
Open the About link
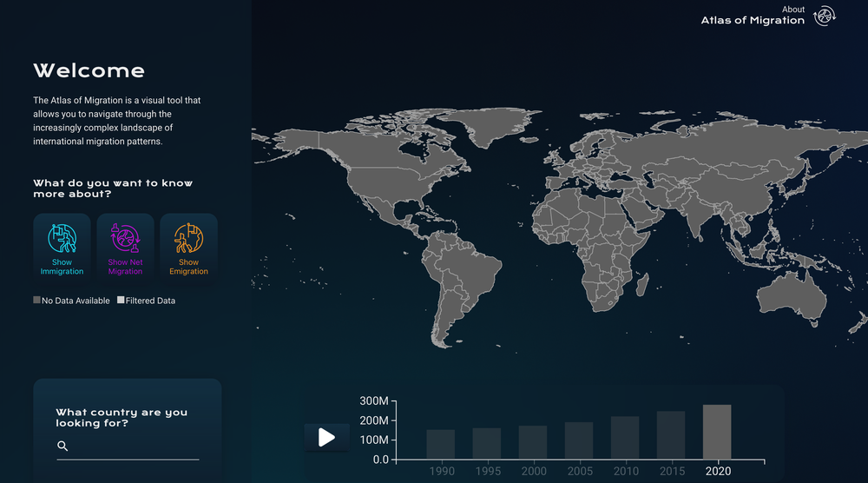[x=792, y=10]
